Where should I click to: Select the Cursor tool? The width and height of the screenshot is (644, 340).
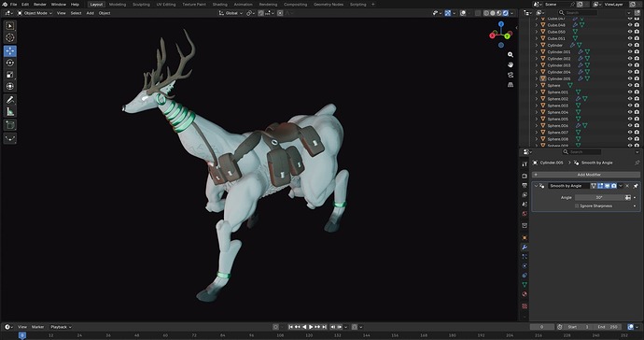coord(10,37)
